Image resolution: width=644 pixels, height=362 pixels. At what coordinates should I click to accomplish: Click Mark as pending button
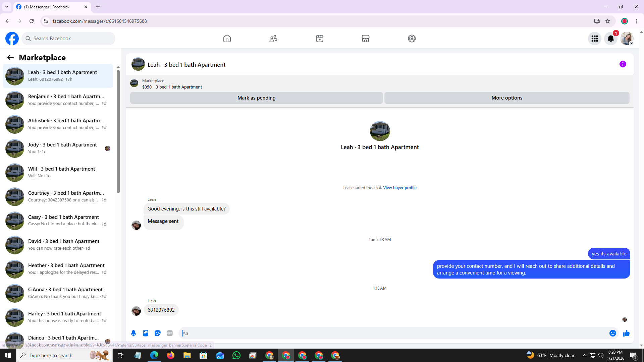click(x=256, y=98)
